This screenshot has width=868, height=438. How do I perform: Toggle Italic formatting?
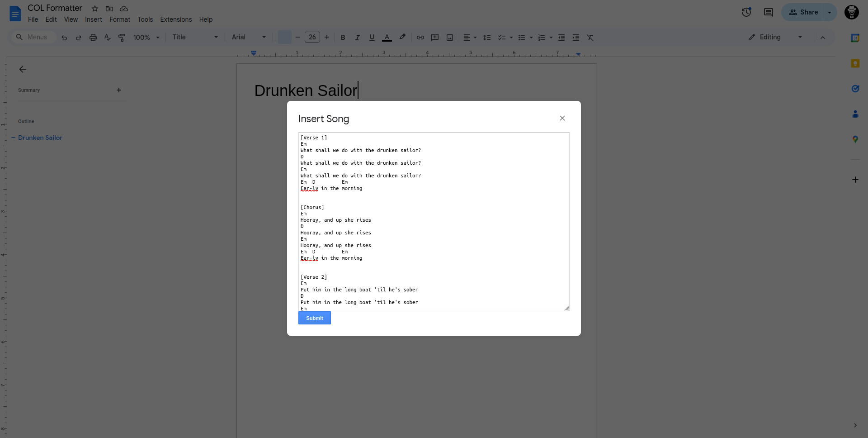pos(358,38)
